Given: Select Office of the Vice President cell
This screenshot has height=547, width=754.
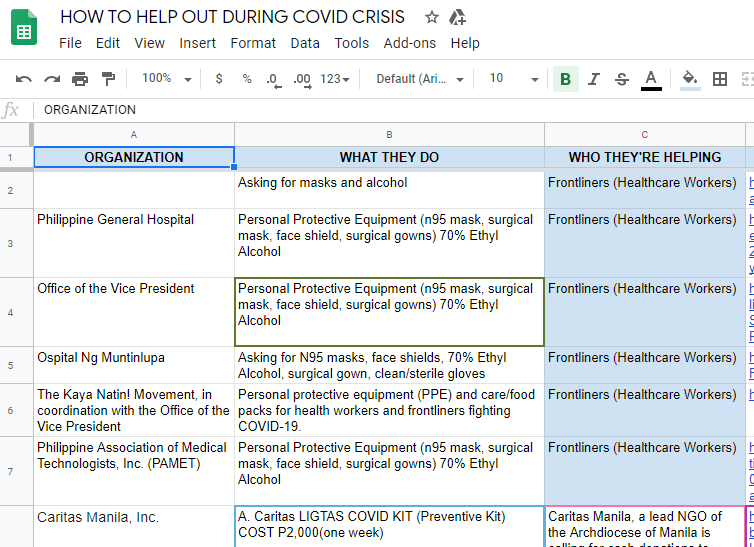Looking at the screenshot, I should pyautogui.click(x=134, y=312).
